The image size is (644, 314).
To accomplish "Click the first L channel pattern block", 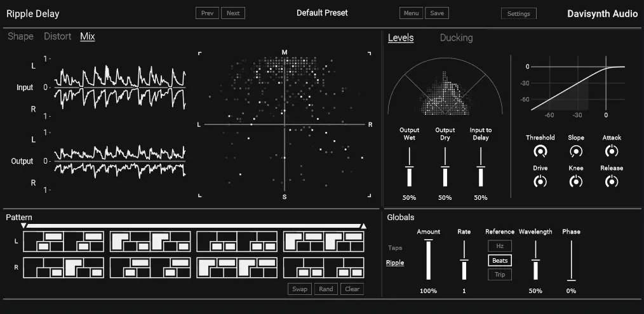I will coord(64,241).
